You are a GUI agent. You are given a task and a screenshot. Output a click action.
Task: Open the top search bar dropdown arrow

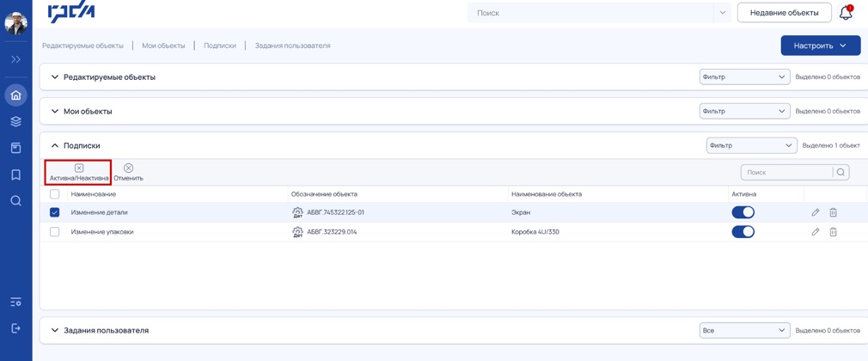tap(723, 13)
